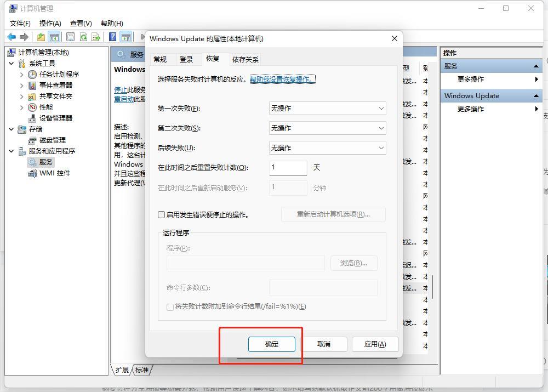Switch to the 依存关系 tab
This screenshot has width=548, height=392.
[x=246, y=59]
